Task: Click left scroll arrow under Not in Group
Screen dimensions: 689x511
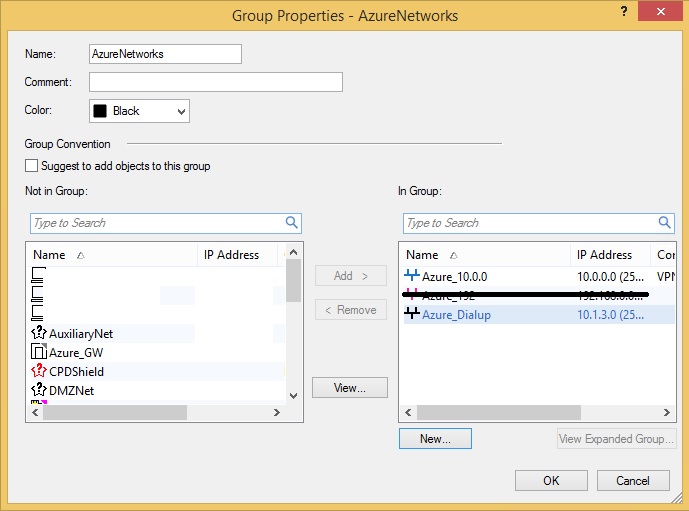Action: tap(35, 413)
